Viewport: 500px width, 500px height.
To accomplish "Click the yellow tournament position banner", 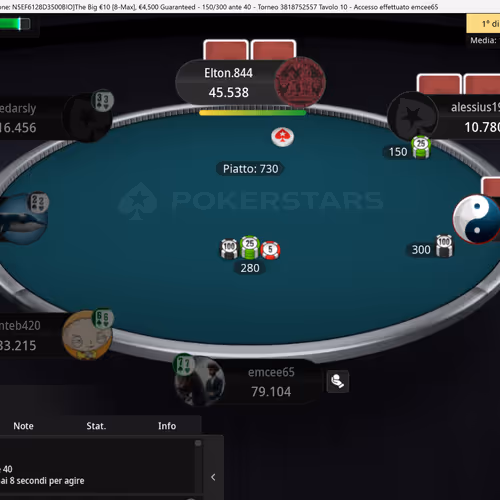I will [x=483, y=23].
